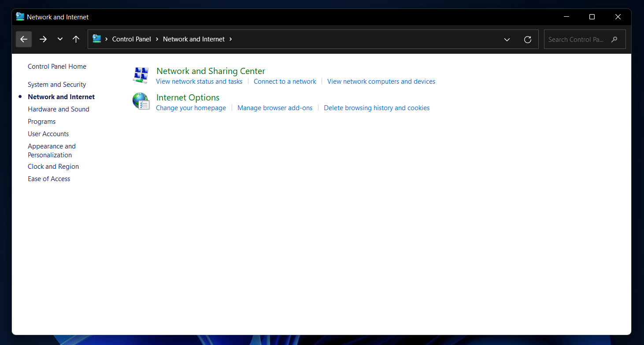The width and height of the screenshot is (644, 345).
Task: Expand chevron after Control Panel breadcrumb
Action: 157,39
